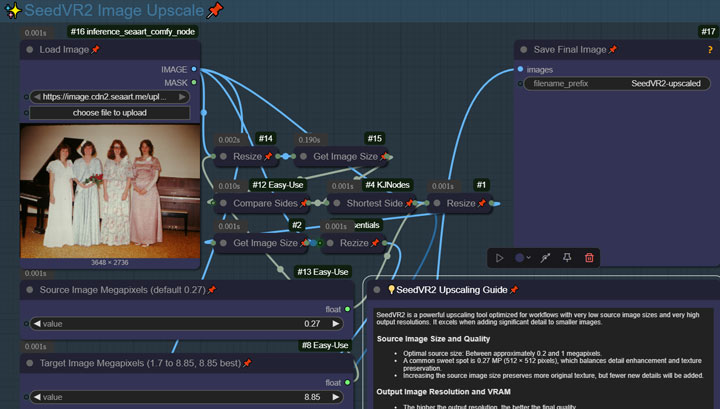720x409 pixels.
Task: Toggle collapse dot on Get Image Size #15
Action: click(304, 157)
